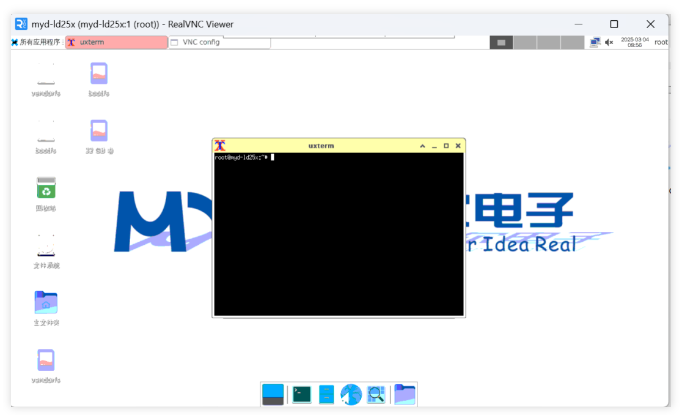685x415 pixels.
Task: Open the web browser globe icon
Action: pyautogui.click(x=351, y=395)
